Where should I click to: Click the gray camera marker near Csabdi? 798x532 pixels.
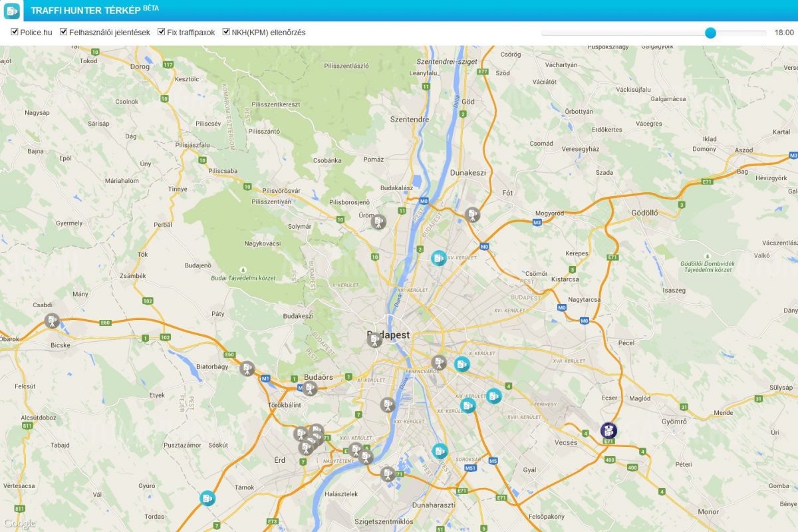pyautogui.click(x=52, y=321)
